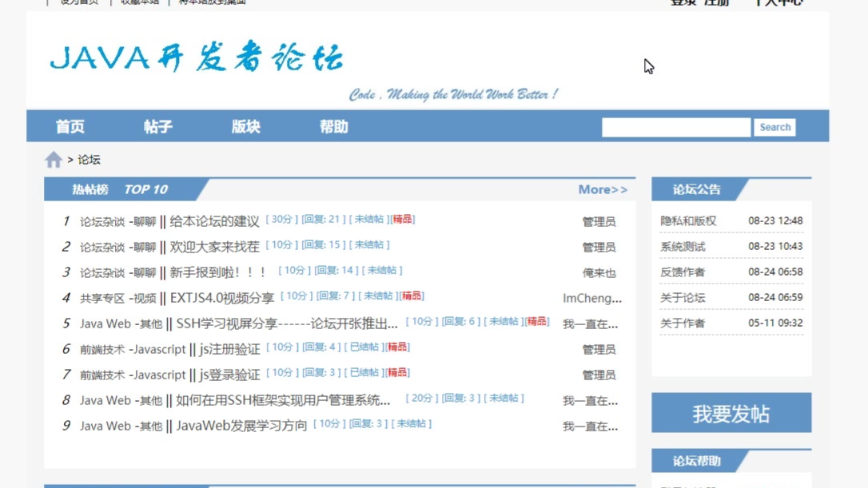868x488 pixels.
Task: Open the post 新手报到啦!!!
Action: click(217, 272)
